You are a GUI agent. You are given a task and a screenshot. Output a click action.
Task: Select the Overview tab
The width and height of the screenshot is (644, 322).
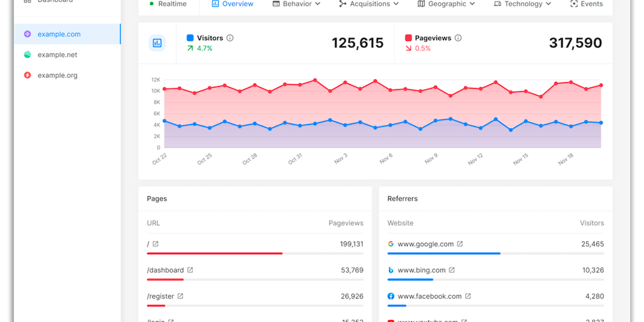(233, 4)
